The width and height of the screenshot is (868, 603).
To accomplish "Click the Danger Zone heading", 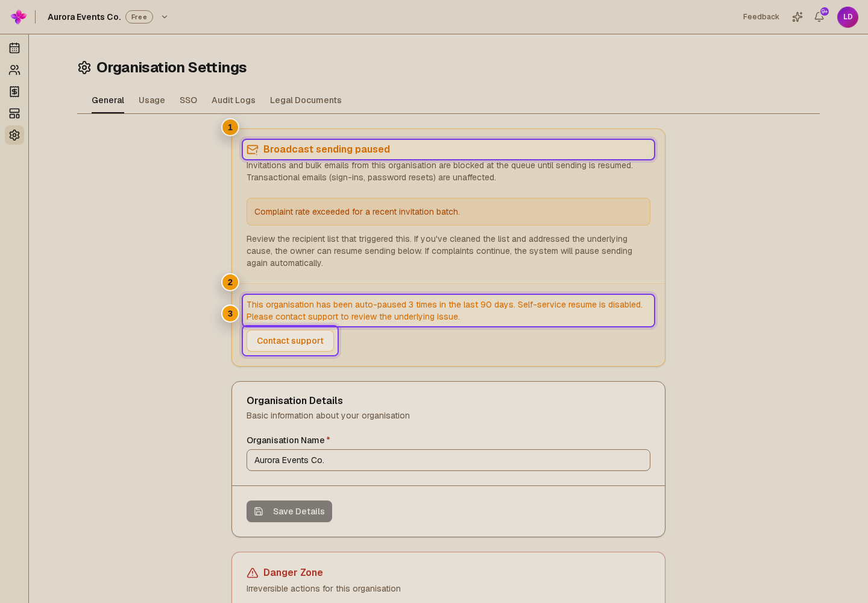I will coord(293,573).
